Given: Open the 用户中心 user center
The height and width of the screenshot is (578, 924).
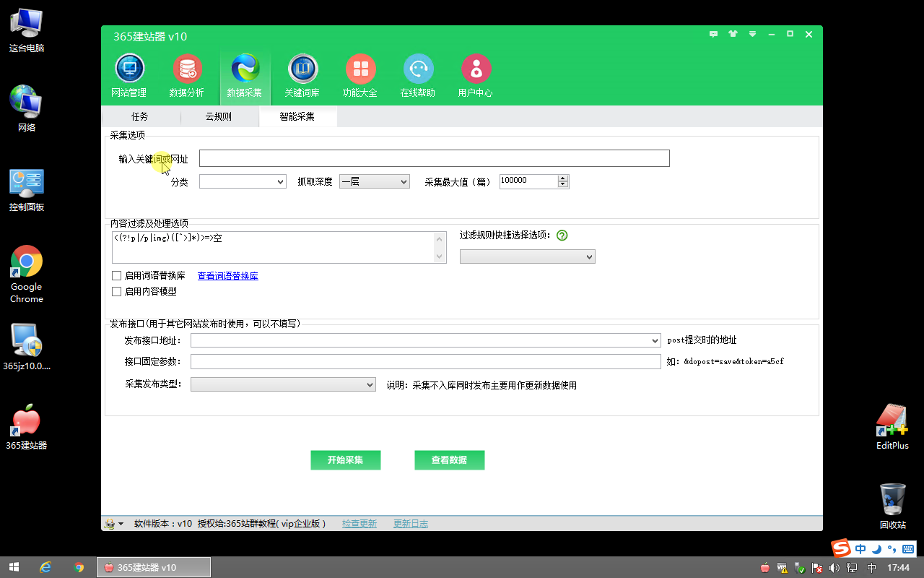Looking at the screenshot, I should [x=476, y=76].
